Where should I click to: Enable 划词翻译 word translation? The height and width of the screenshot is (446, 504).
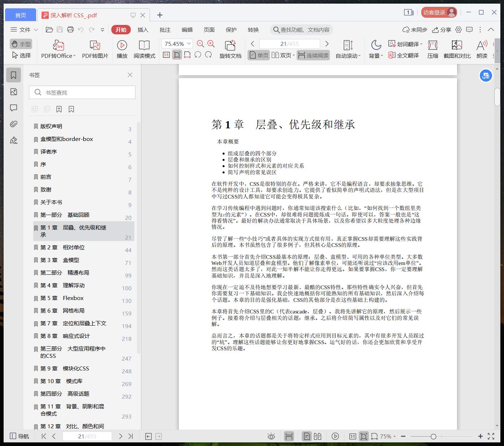(x=405, y=44)
